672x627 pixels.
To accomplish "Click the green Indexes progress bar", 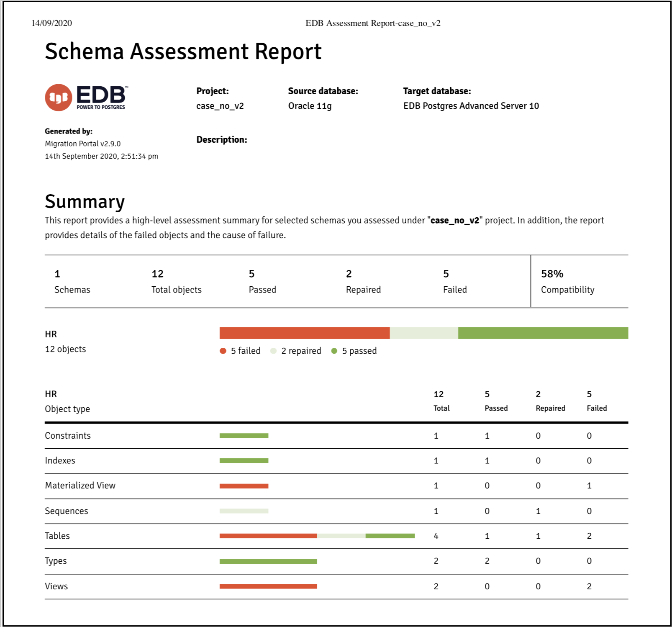I will (244, 460).
